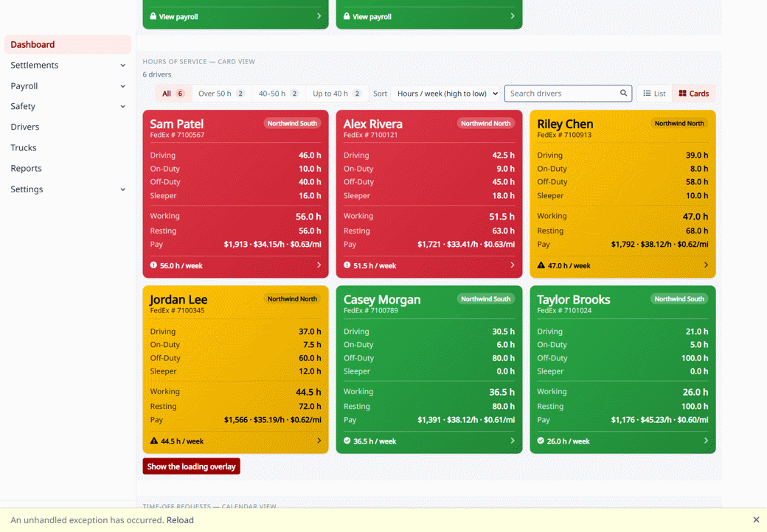Open Casey Morgan card chevron arrow
Screen dimensions: 767x532
coord(512,440)
